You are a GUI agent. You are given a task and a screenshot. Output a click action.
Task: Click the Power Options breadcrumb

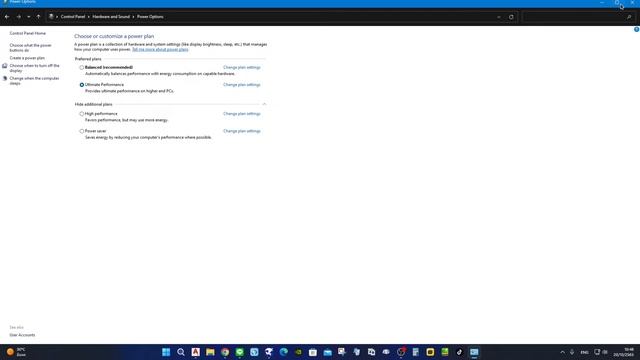(150, 17)
